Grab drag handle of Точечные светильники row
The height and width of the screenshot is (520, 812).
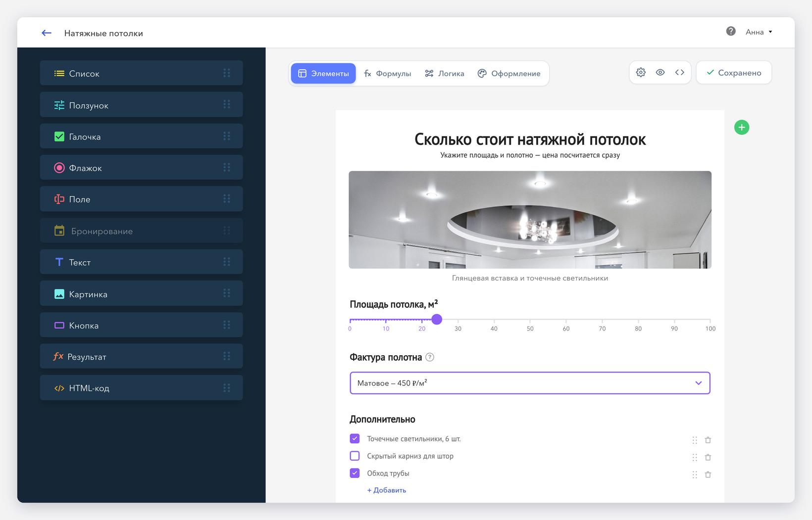coord(695,440)
